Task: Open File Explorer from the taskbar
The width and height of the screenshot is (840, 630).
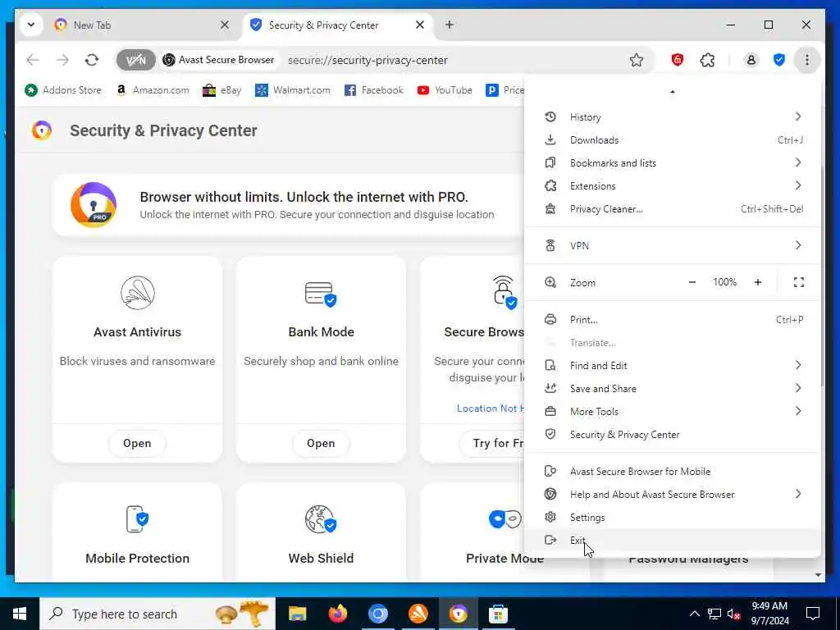Action: (x=297, y=614)
